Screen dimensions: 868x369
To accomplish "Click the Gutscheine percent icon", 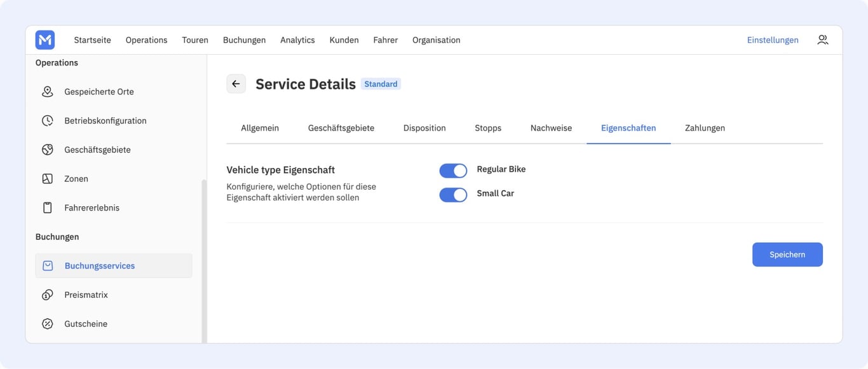I will coord(48,324).
